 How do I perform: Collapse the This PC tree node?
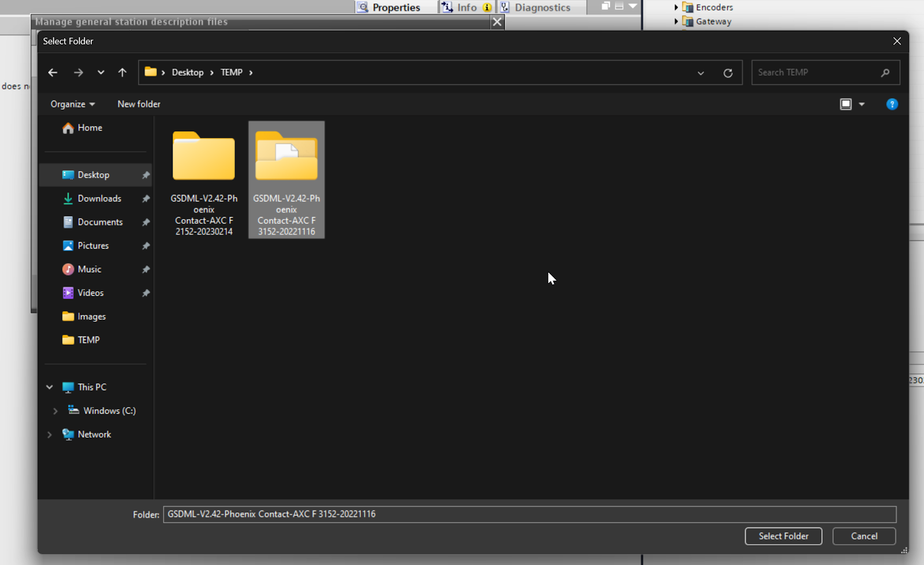[50, 387]
